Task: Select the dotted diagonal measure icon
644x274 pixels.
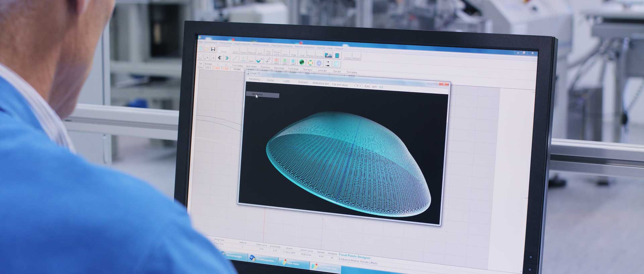Action: (268, 60)
